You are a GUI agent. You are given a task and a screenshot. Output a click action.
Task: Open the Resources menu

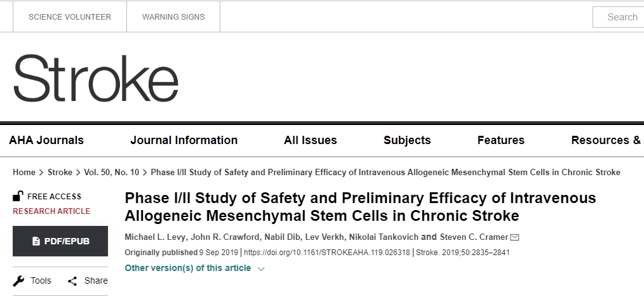[x=605, y=140]
